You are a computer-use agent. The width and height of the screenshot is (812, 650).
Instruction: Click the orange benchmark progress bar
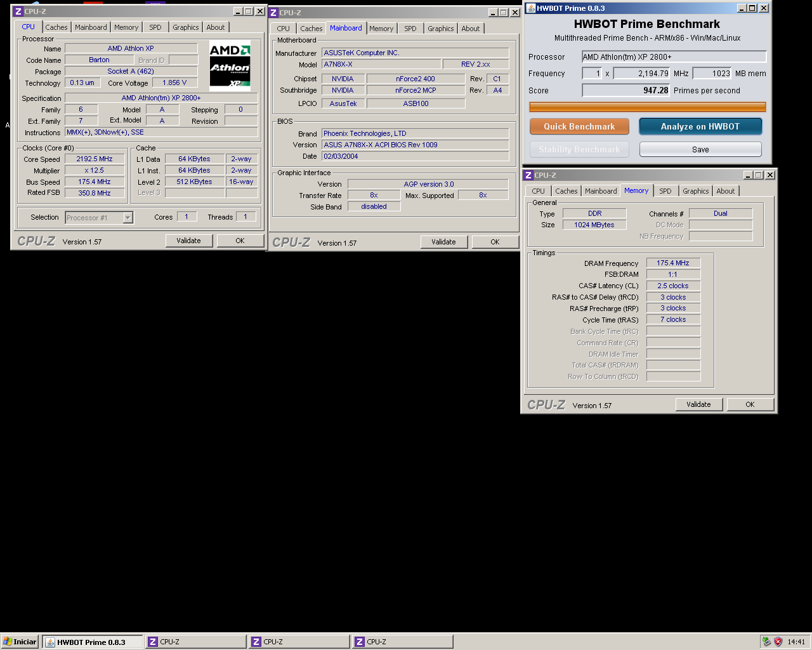point(648,107)
